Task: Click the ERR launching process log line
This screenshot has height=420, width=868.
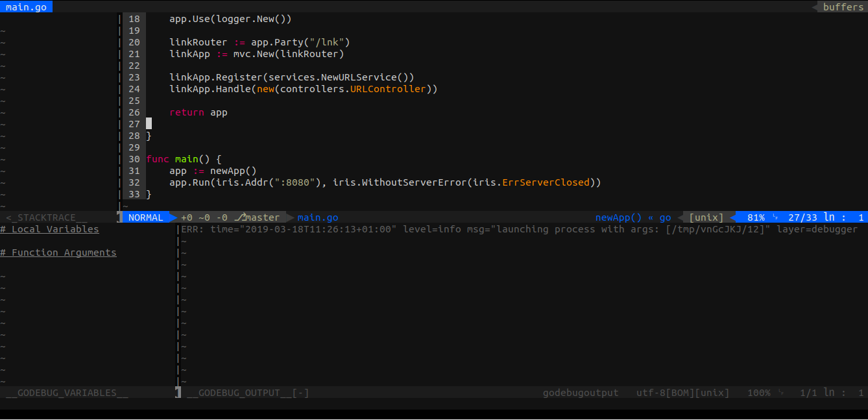Action: coord(519,229)
